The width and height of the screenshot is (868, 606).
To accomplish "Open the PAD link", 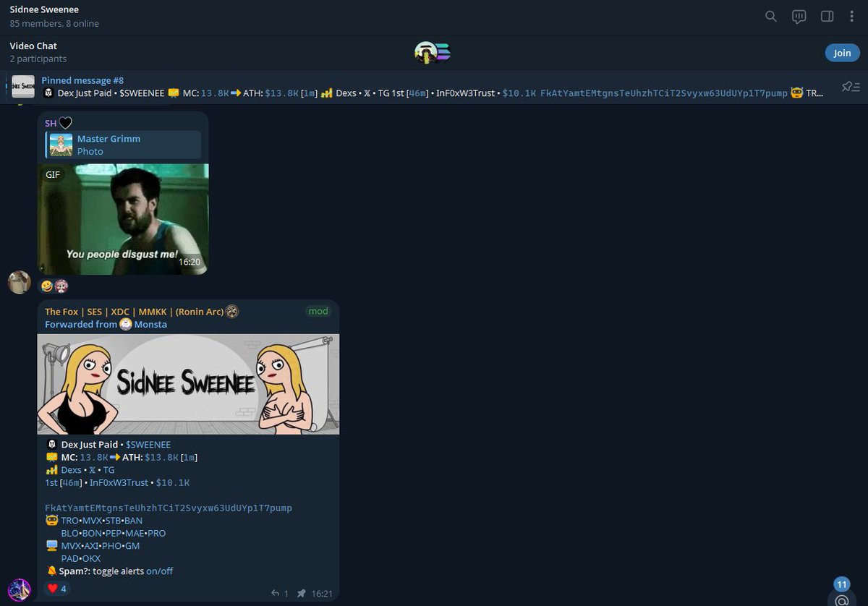I will pos(70,559).
